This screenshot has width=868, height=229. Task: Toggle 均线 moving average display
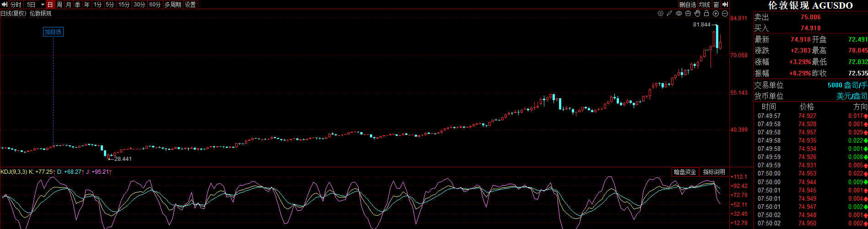(704, 5)
